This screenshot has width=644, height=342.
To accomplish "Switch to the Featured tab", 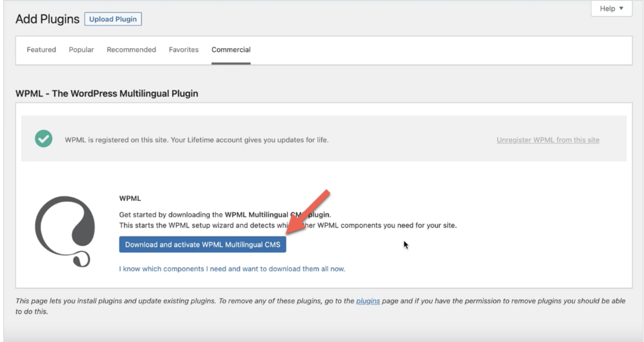I will tap(41, 50).
